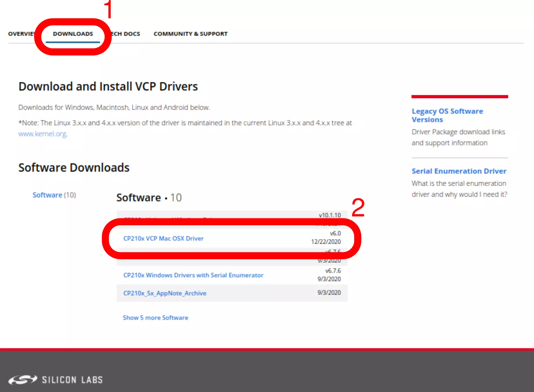Image resolution: width=534 pixels, height=392 pixels.
Task: Click the Download and Install VCP Drivers heading
Action: click(x=108, y=86)
